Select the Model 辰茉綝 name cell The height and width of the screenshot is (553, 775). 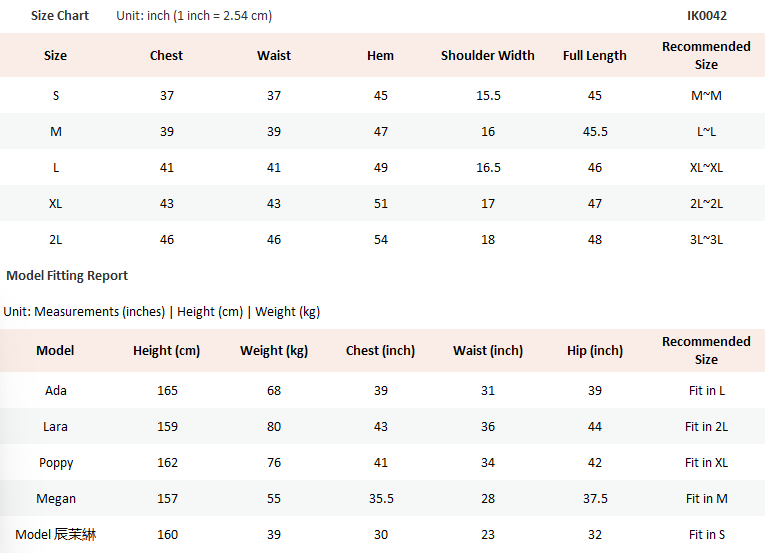tap(56, 535)
